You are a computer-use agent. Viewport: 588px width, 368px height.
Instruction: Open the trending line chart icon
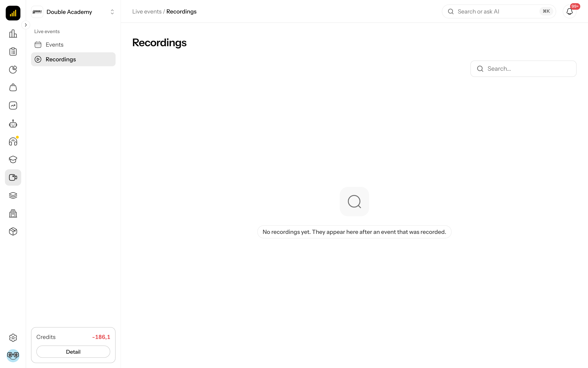click(13, 105)
